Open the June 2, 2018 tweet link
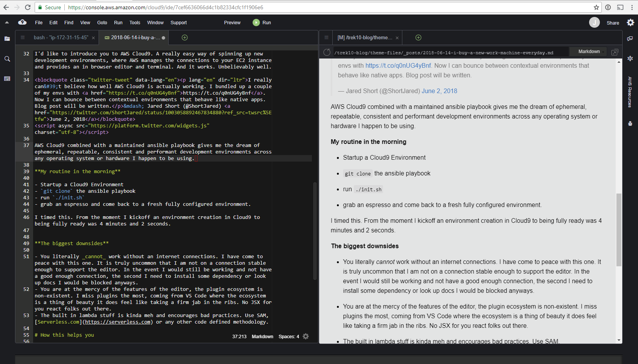The image size is (638, 364). 439,91
